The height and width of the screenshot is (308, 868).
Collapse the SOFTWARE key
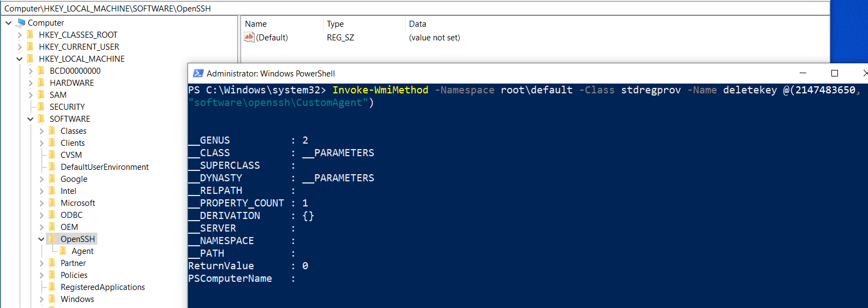[31, 119]
